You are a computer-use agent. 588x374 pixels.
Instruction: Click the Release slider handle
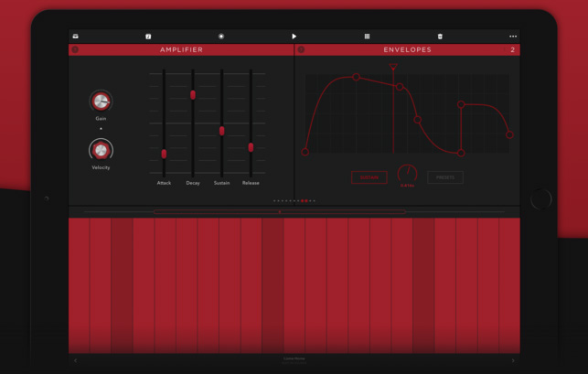[x=251, y=147]
